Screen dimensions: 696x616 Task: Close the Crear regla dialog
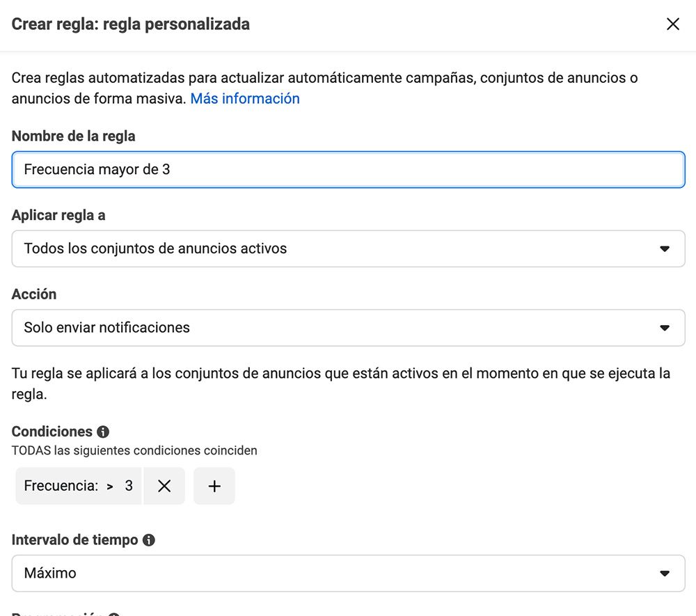672,24
